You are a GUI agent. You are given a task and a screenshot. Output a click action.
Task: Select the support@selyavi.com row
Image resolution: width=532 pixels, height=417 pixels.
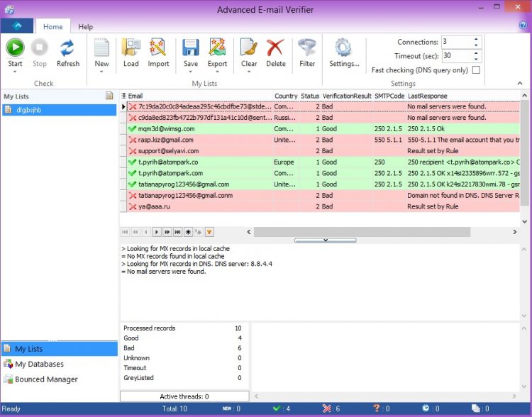pyautogui.click(x=320, y=151)
